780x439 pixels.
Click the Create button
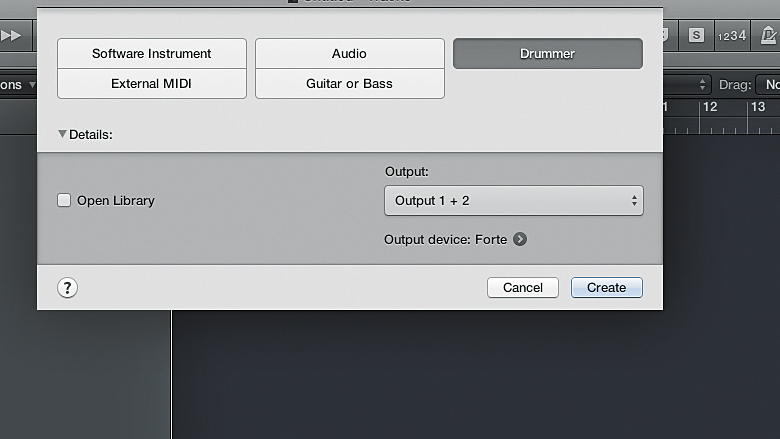click(606, 287)
